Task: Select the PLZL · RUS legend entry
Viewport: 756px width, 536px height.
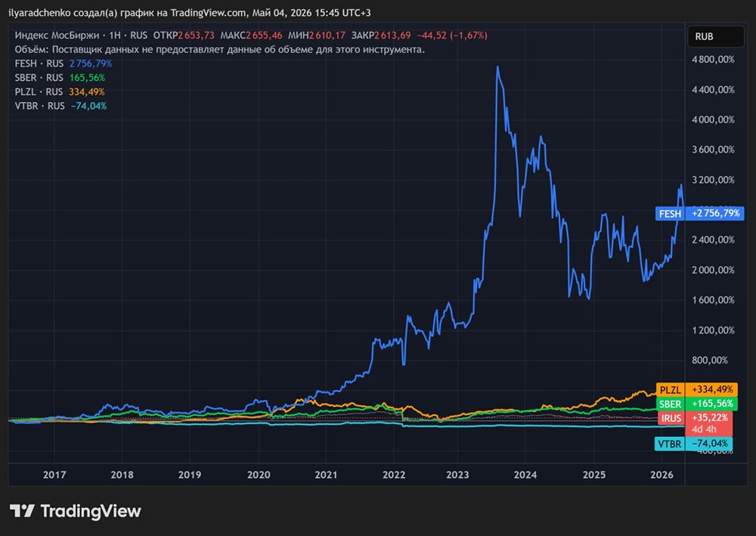Action: [x=39, y=91]
